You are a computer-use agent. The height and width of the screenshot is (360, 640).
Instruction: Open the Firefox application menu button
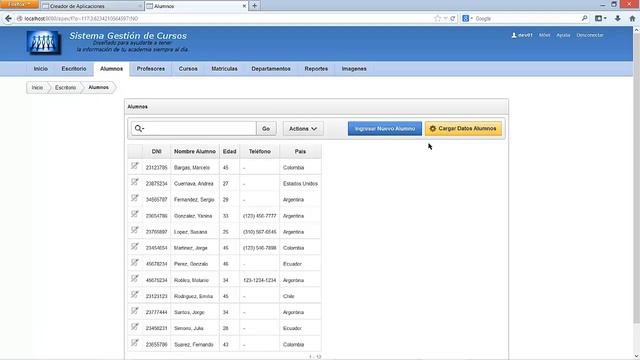pos(19,4)
